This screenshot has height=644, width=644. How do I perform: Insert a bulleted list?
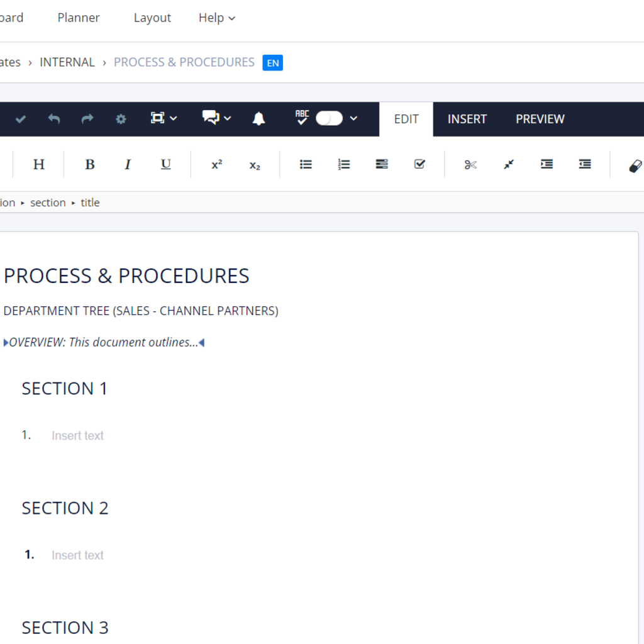coord(306,165)
